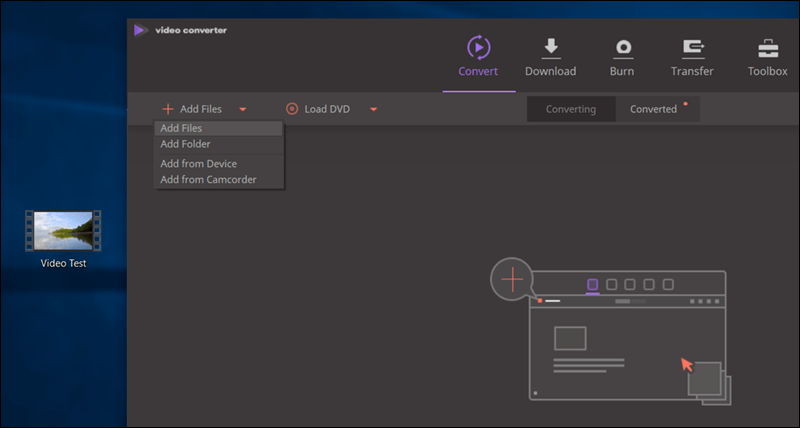This screenshot has height=428, width=800.
Task: Select Add from Camcorder menu entry
Action: [218, 180]
